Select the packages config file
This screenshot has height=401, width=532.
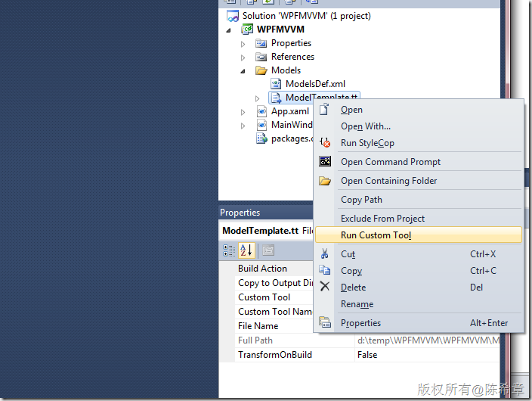click(292, 138)
